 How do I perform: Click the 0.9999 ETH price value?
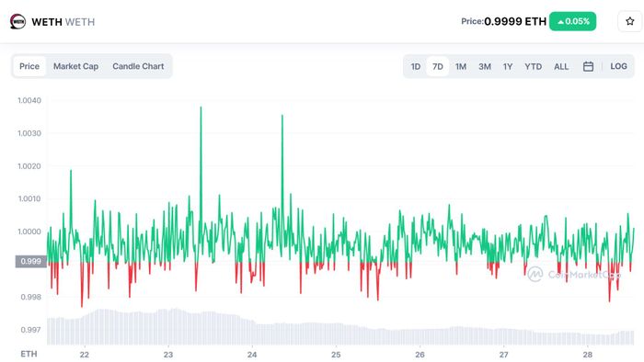(x=515, y=21)
